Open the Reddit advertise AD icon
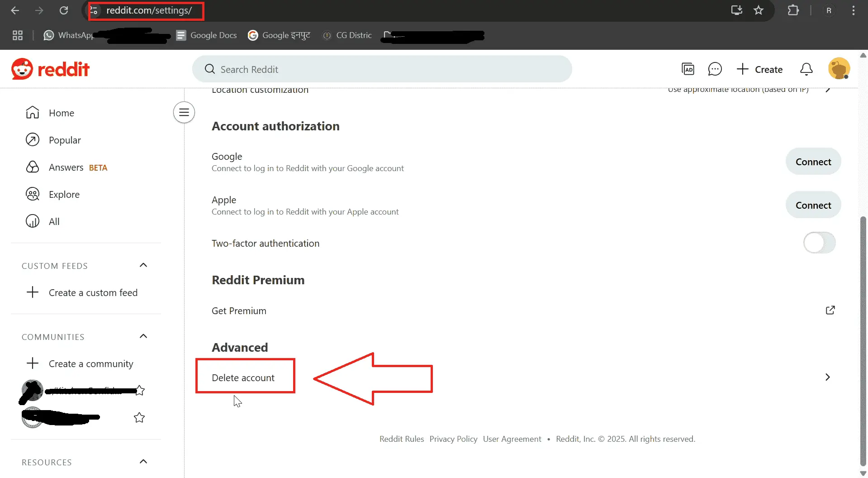Screen dimensions: 868x478 (688, 69)
